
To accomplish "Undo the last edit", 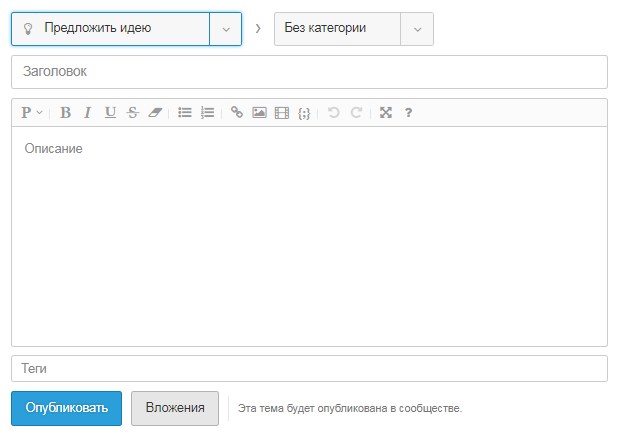I will pos(333,113).
